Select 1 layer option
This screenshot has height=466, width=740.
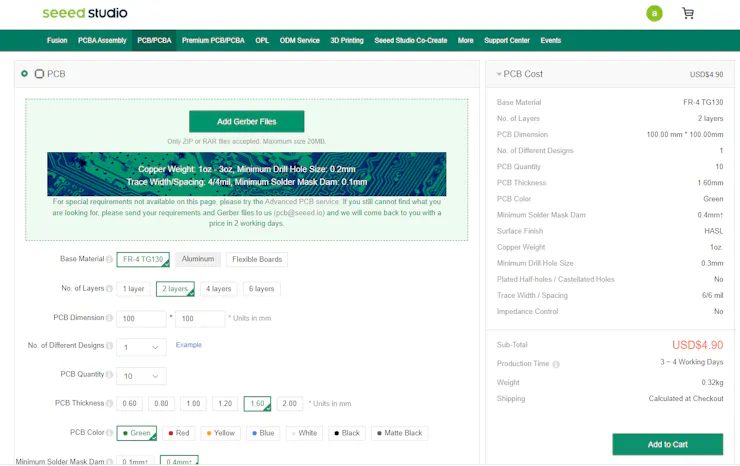tap(134, 288)
